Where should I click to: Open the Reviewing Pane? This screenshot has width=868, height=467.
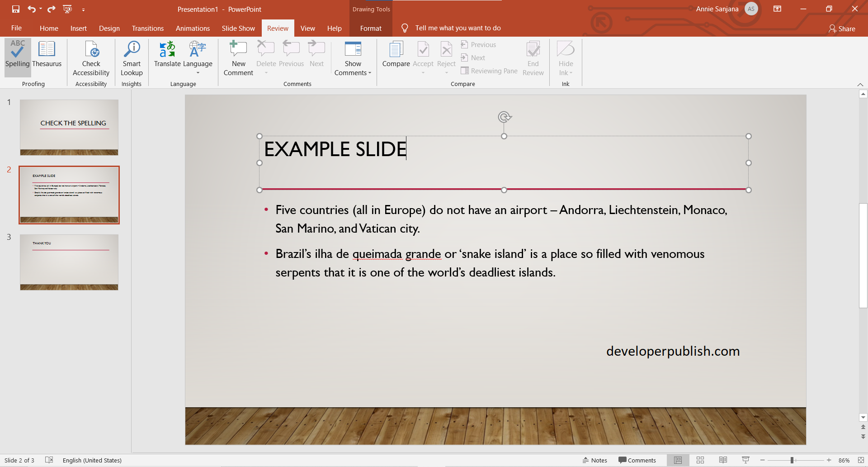pyautogui.click(x=489, y=71)
